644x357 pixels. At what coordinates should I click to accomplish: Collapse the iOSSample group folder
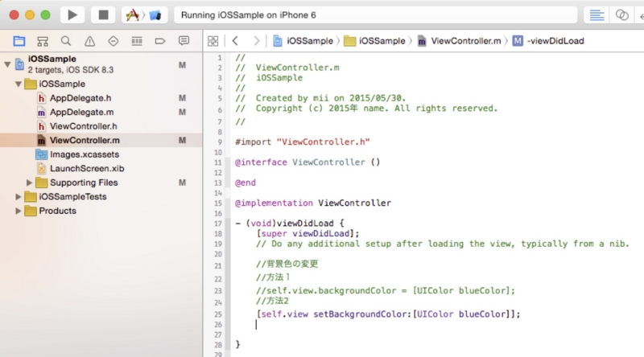point(18,84)
